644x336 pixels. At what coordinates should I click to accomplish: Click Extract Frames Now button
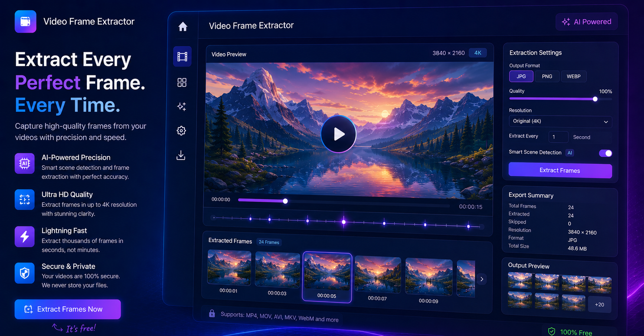coord(68,309)
